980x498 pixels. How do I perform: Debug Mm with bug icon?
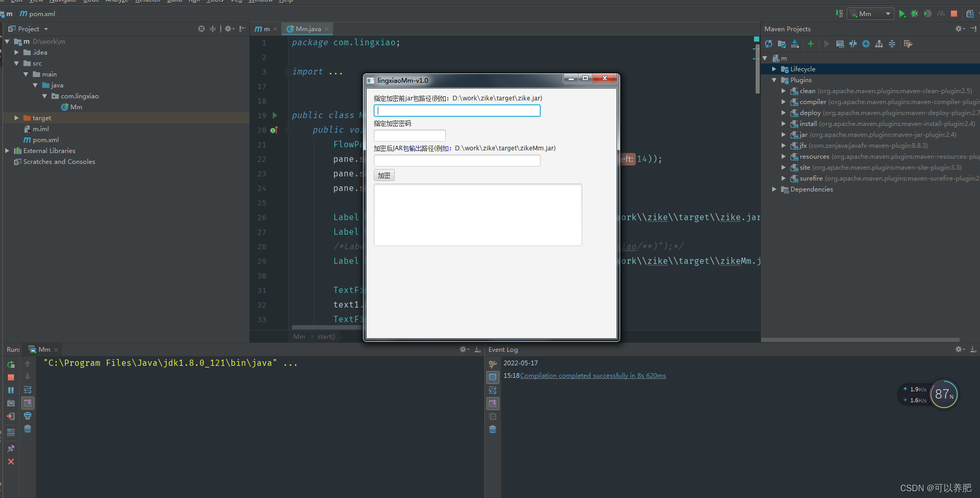point(915,14)
